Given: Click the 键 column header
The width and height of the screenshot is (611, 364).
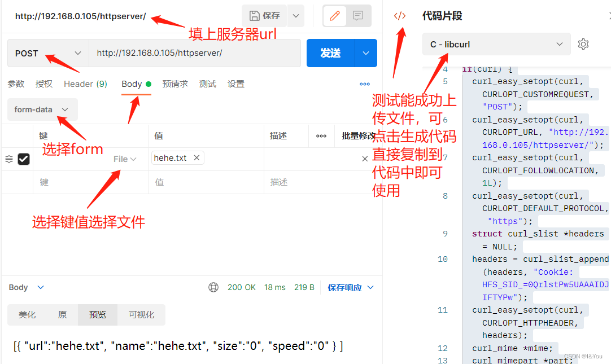Looking at the screenshot, I should tap(43, 136).
